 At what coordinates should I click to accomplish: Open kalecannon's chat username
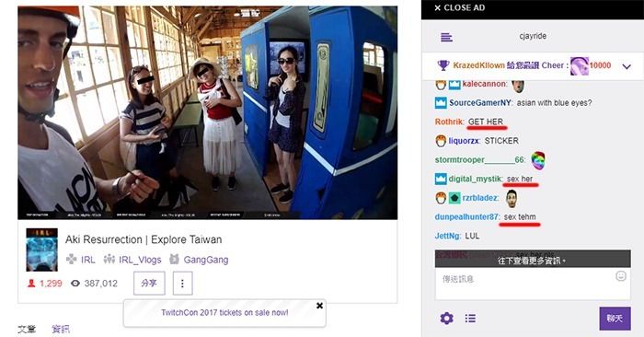[485, 84]
